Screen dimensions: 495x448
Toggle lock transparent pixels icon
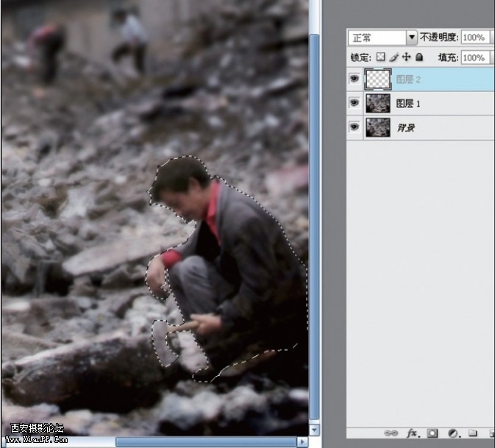point(381,57)
